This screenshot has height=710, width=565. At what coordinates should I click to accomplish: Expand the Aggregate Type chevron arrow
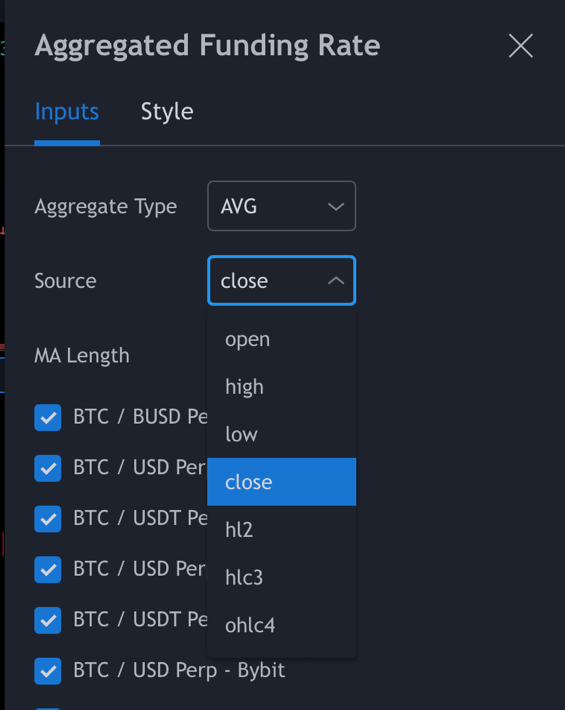click(x=336, y=206)
